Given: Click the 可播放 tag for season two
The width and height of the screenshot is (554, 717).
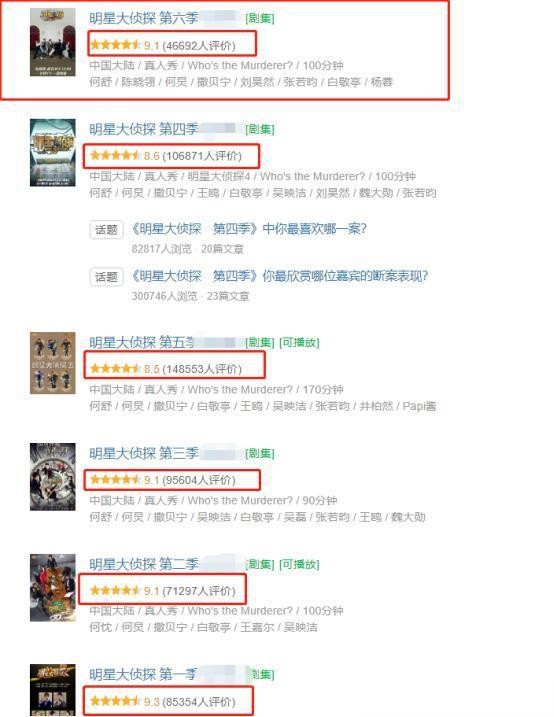Looking at the screenshot, I should pos(299,564).
